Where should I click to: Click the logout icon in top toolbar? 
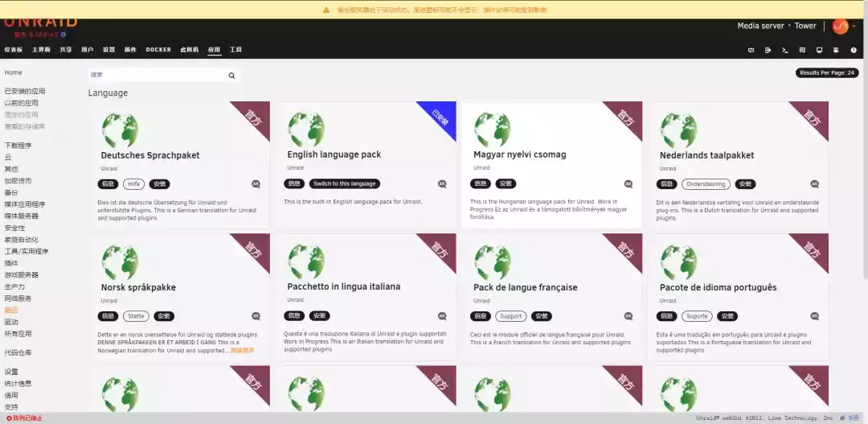[x=768, y=50]
